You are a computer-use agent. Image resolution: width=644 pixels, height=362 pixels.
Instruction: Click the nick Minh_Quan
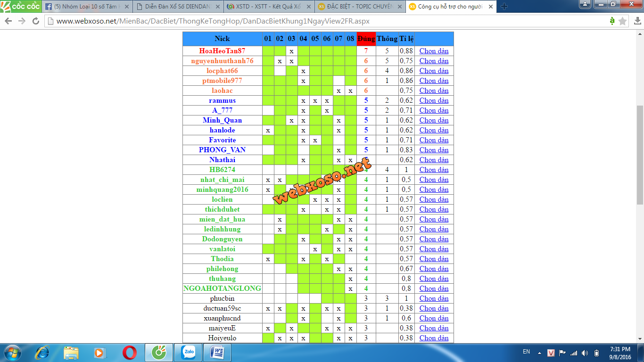[222, 120]
